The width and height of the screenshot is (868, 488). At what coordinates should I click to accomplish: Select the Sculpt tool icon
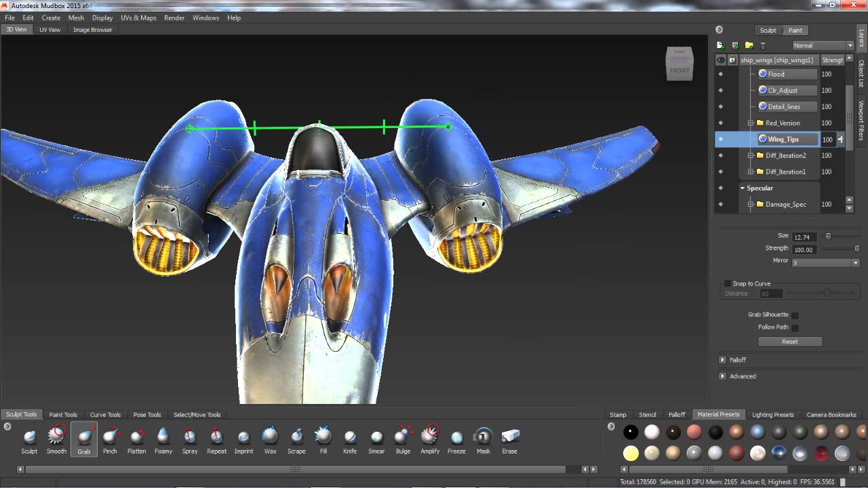tap(29, 436)
